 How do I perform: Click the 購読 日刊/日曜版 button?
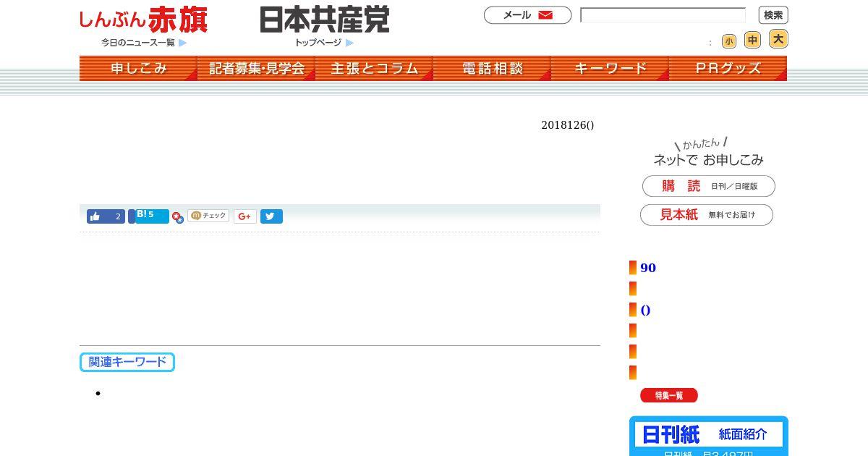coord(709,186)
